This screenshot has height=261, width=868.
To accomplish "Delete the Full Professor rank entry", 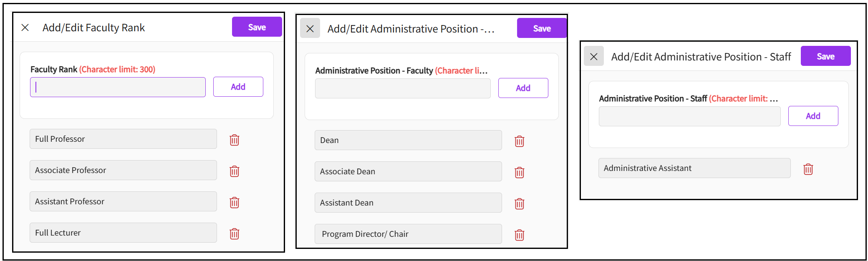I will (x=235, y=140).
